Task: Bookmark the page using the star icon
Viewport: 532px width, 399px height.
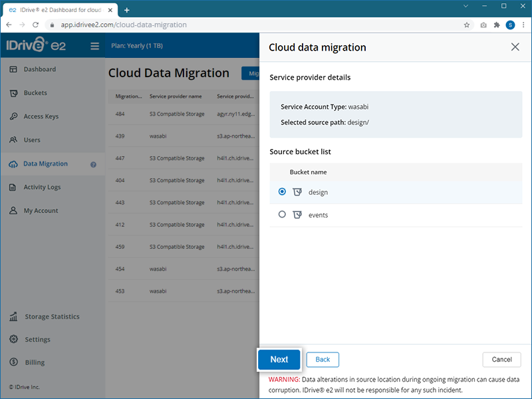Action: [x=466, y=24]
